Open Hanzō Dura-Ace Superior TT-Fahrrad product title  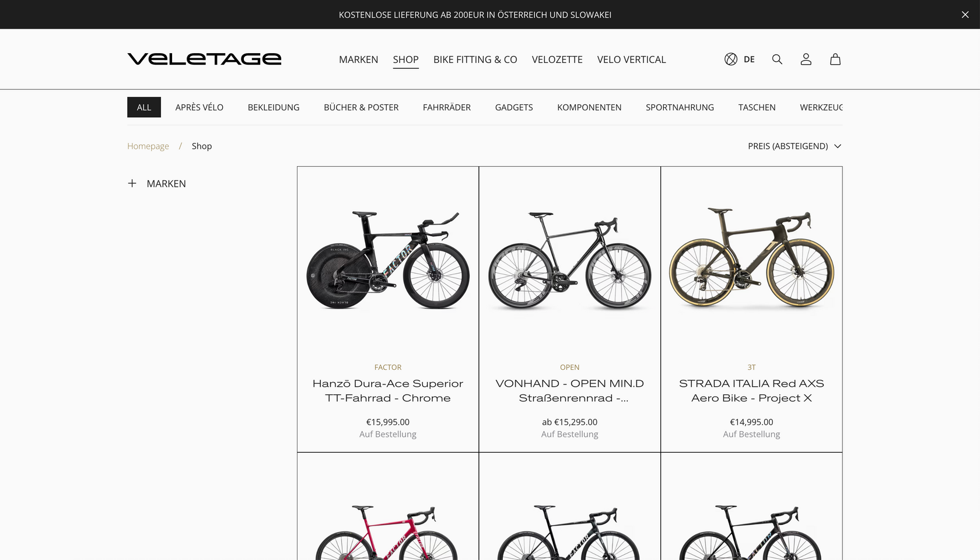pos(388,391)
